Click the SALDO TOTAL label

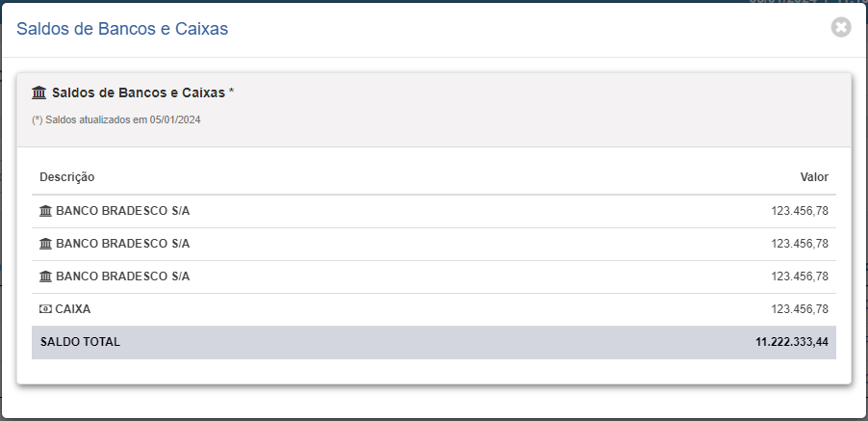coord(80,342)
